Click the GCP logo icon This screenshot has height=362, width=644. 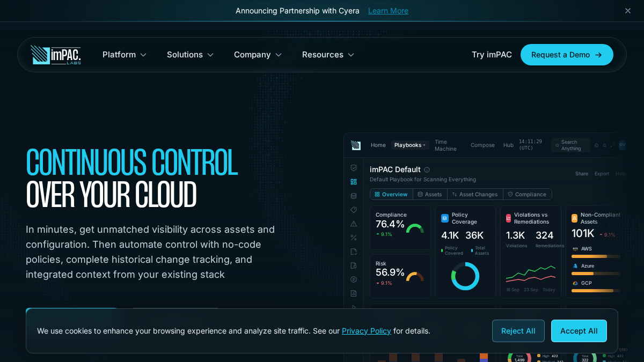tap(575, 283)
